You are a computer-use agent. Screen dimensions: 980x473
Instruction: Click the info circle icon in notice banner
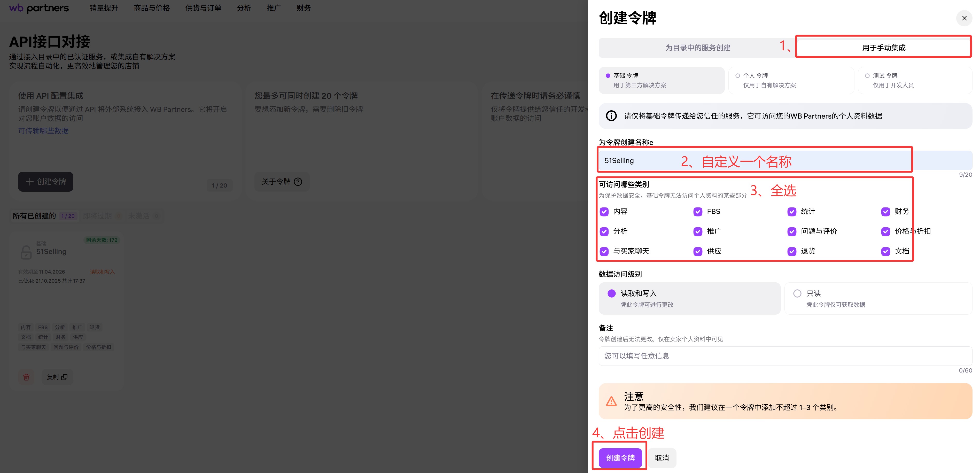[611, 116]
